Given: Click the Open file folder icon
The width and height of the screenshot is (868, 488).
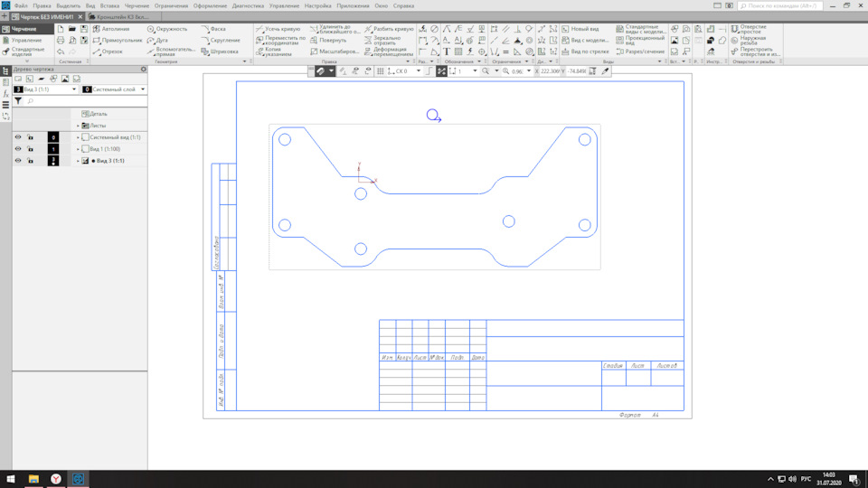Looking at the screenshot, I should tap(72, 29).
